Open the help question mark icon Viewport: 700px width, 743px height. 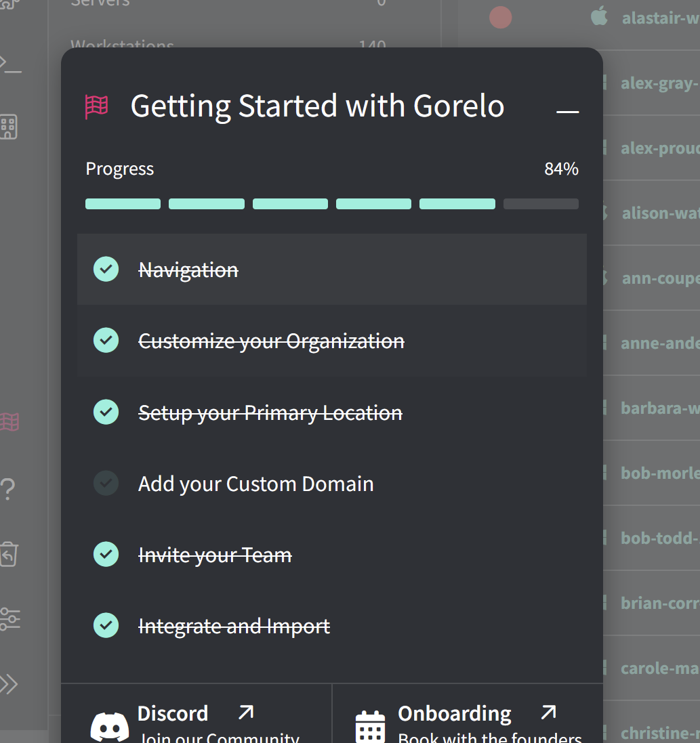(x=8, y=488)
